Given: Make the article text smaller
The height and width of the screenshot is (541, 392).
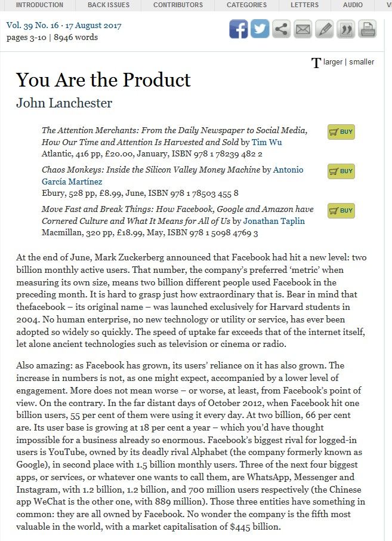Looking at the screenshot, I should (362, 62).
